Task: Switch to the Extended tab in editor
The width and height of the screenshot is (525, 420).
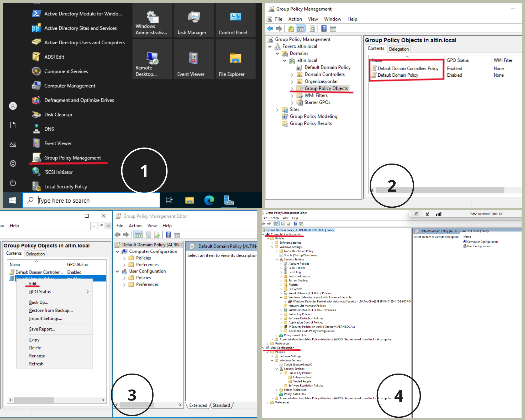Action: 198,405
